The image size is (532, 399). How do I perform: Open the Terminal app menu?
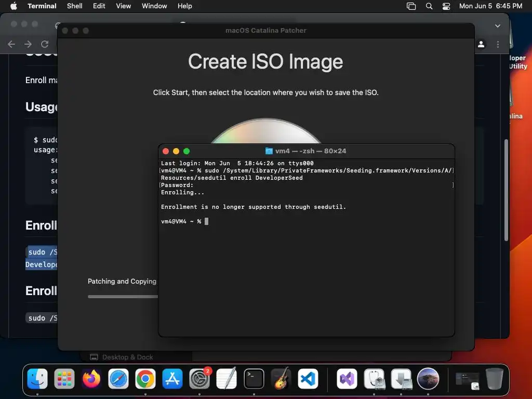click(x=42, y=6)
